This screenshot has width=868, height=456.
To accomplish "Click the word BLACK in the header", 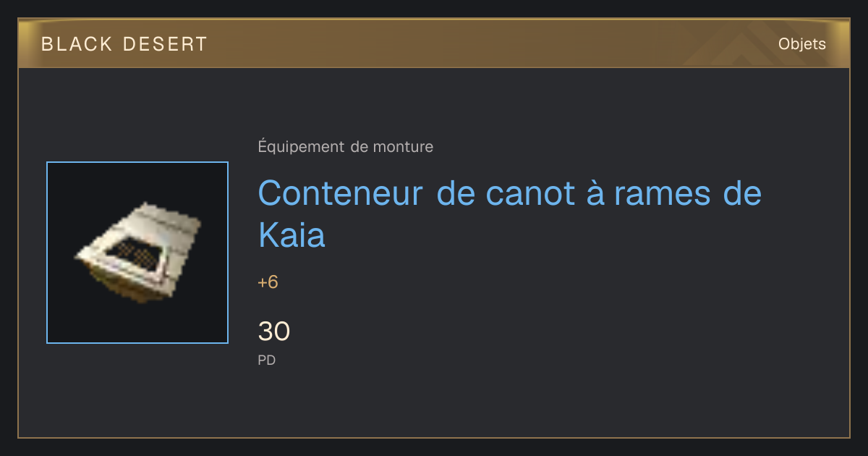I will (x=77, y=44).
